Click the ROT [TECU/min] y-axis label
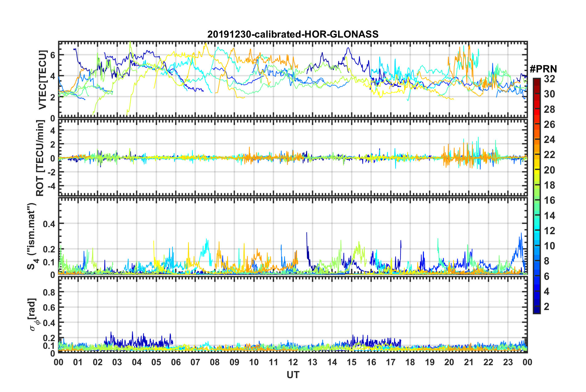The image size is (586, 392). point(40,158)
